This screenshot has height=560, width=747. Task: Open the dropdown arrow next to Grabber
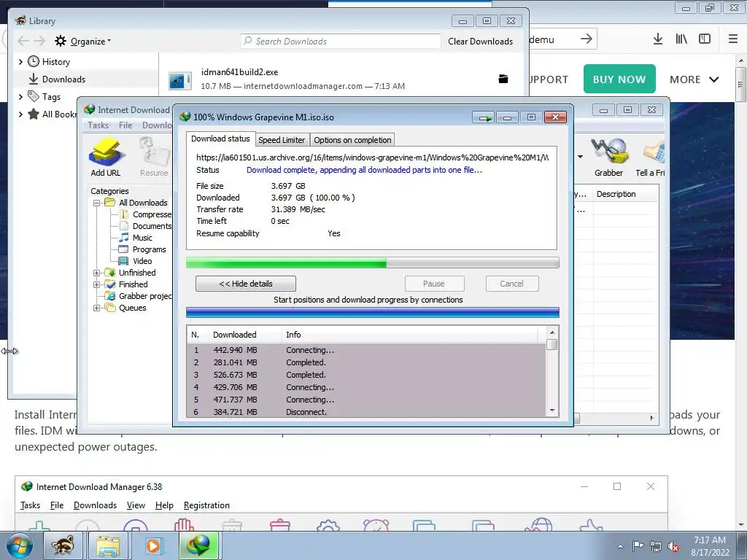click(580, 157)
